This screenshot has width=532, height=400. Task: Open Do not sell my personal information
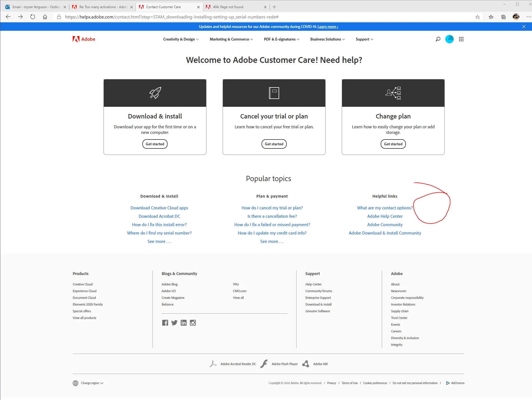pos(415,383)
